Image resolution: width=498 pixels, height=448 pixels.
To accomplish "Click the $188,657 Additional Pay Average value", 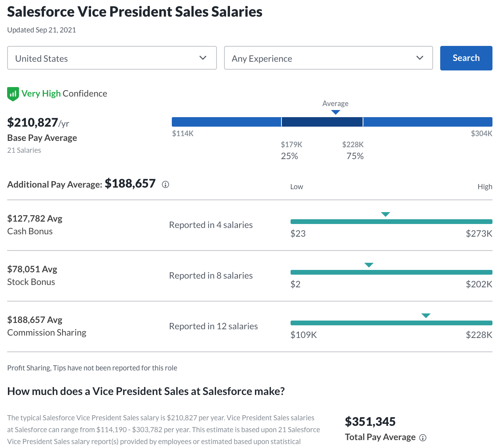I will 130,184.
